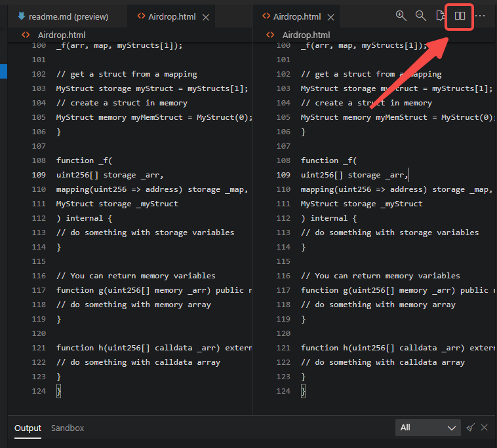Click the zoom out magnifier icon

pyautogui.click(x=420, y=16)
